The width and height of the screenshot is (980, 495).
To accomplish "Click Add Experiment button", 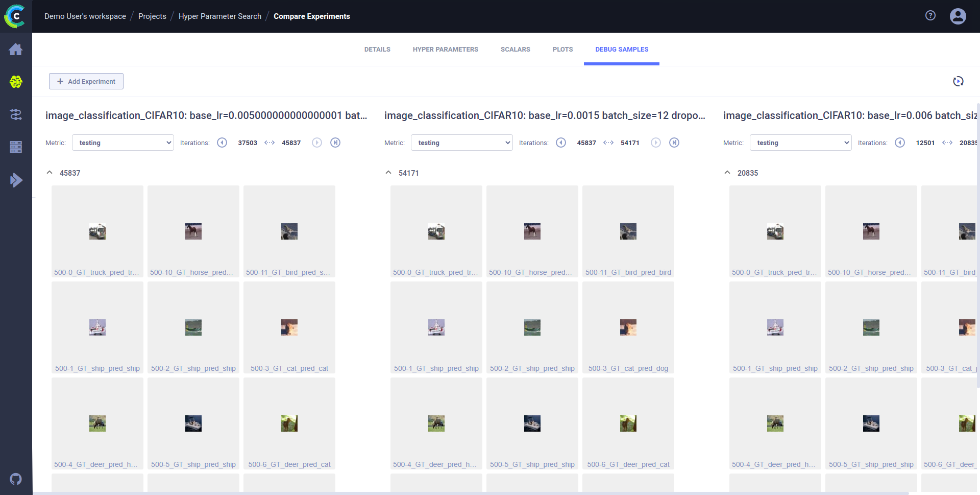I will pyautogui.click(x=86, y=81).
